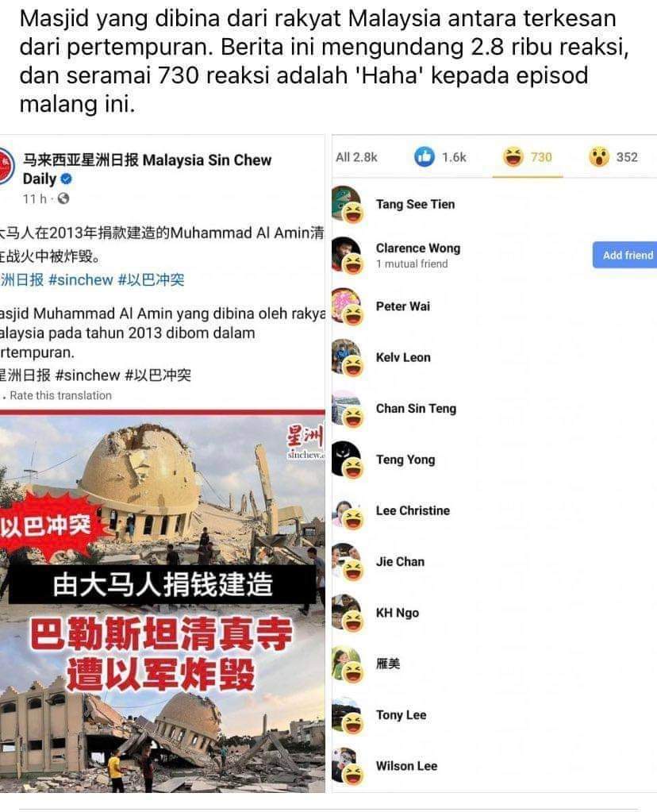Open the blue #以巴冲突 hashtag

152,280
